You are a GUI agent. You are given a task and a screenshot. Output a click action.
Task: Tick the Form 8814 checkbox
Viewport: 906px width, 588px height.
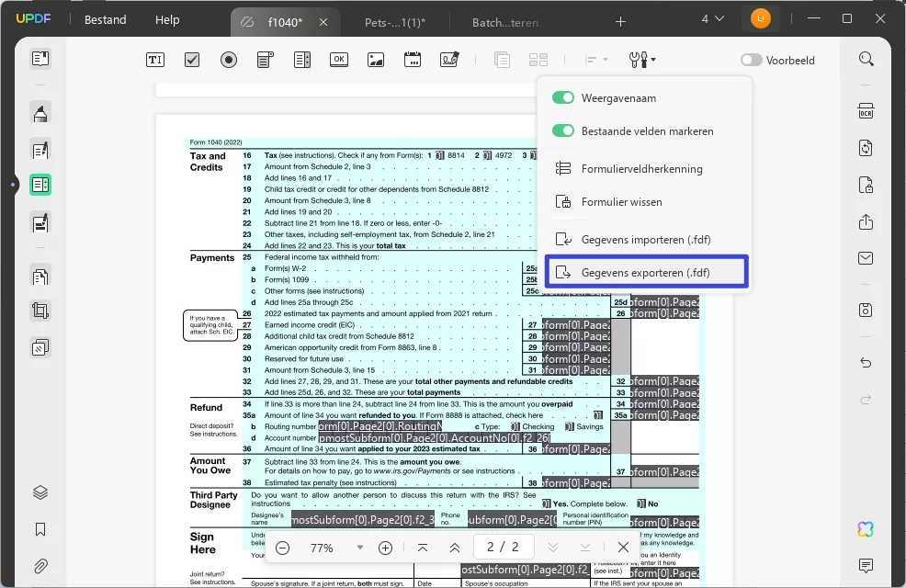tap(440, 155)
